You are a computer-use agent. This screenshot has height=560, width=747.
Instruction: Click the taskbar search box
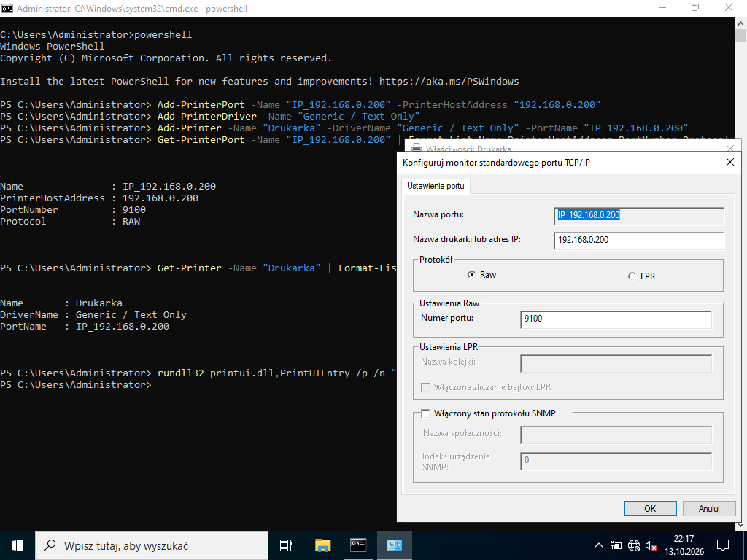click(152, 545)
